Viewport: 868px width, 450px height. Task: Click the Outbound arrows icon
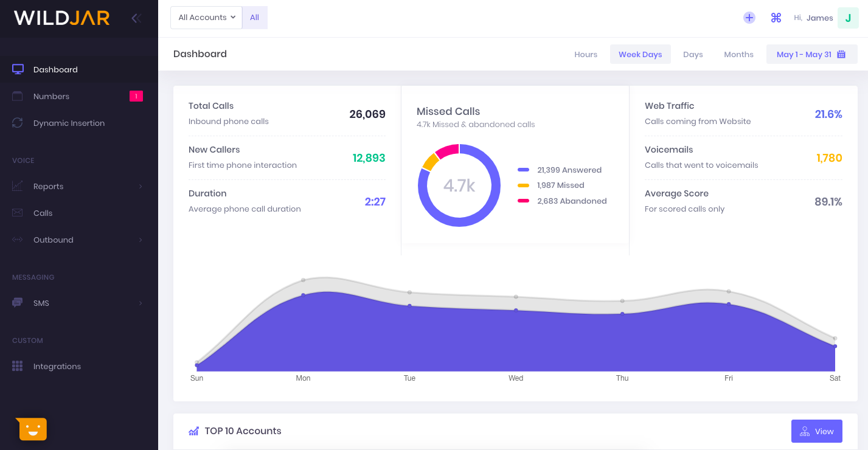pyautogui.click(x=18, y=239)
